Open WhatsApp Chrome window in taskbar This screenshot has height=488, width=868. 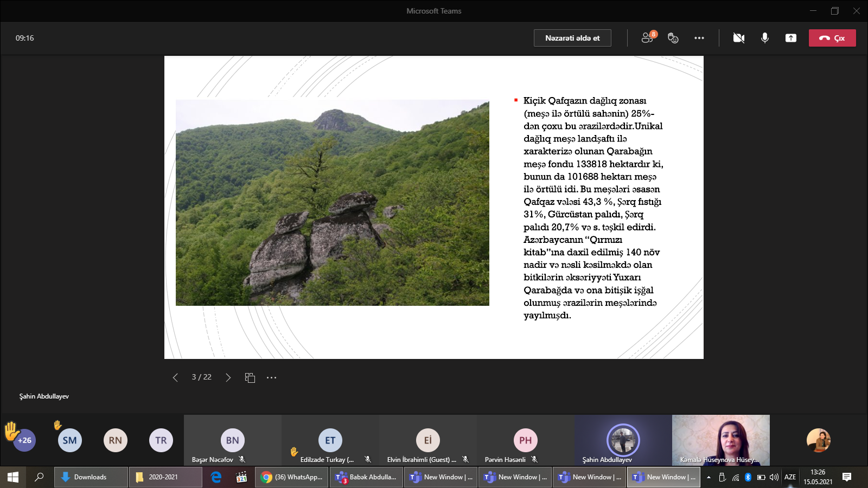pos(291,477)
